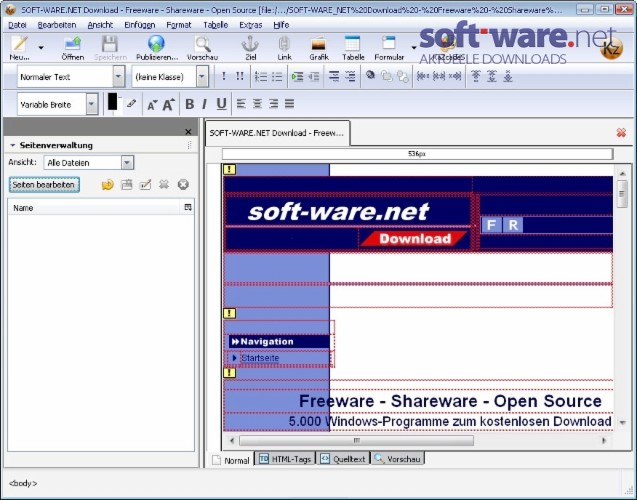Click the definition term icon
The height and width of the screenshot is (500, 637).
(x=334, y=76)
